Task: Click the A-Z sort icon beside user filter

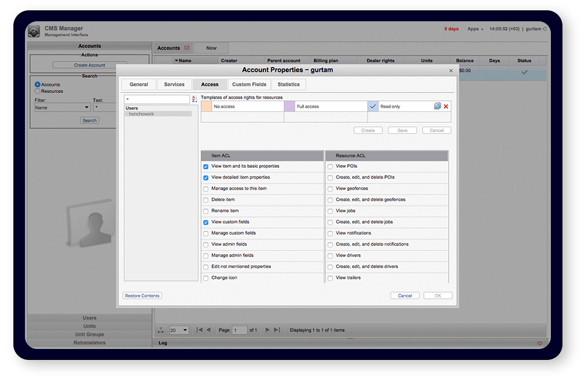Action: click(x=194, y=99)
